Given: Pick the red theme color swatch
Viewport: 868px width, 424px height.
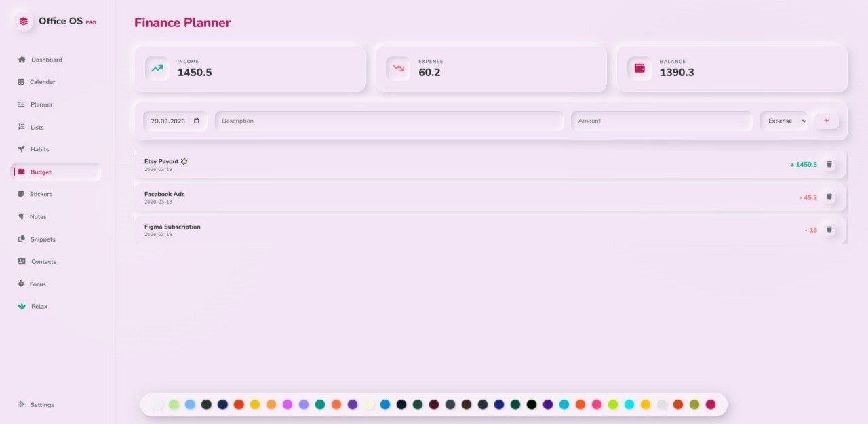Looking at the screenshot, I should tap(239, 404).
